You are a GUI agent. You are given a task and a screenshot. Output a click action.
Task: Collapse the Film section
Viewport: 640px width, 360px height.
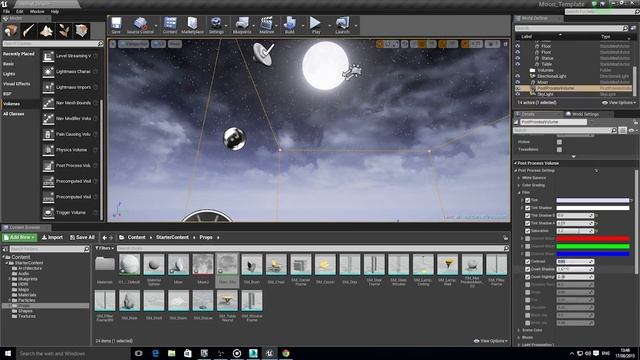click(x=519, y=193)
